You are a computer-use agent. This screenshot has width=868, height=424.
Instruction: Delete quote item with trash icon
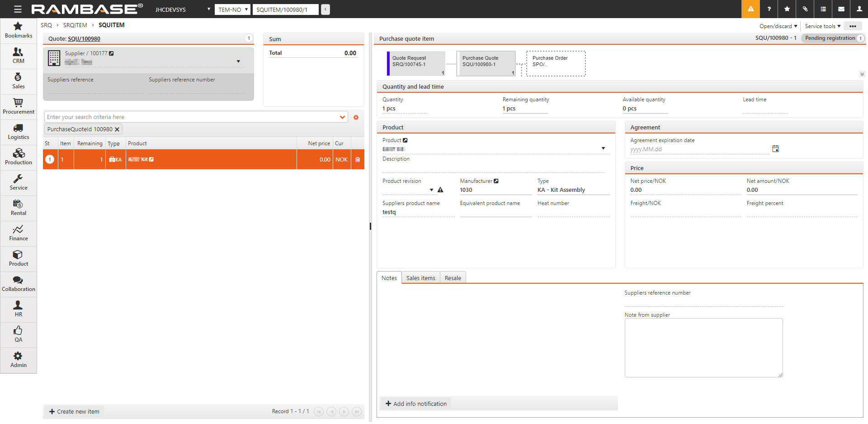point(358,160)
